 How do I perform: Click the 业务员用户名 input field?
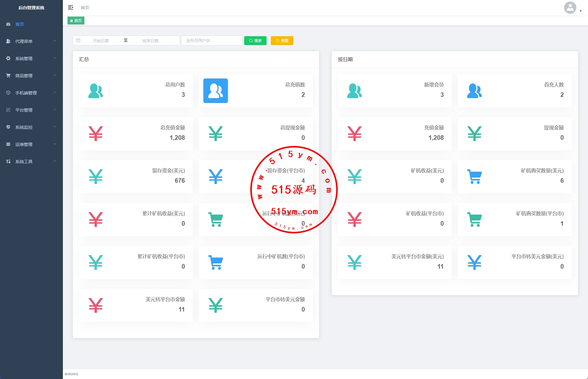(x=212, y=40)
